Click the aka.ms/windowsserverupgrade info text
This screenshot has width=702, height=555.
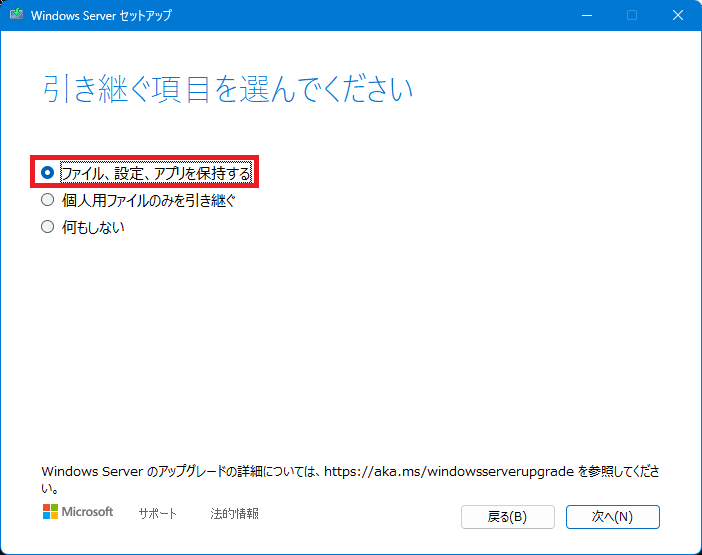pyautogui.click(x=350, y=479)
